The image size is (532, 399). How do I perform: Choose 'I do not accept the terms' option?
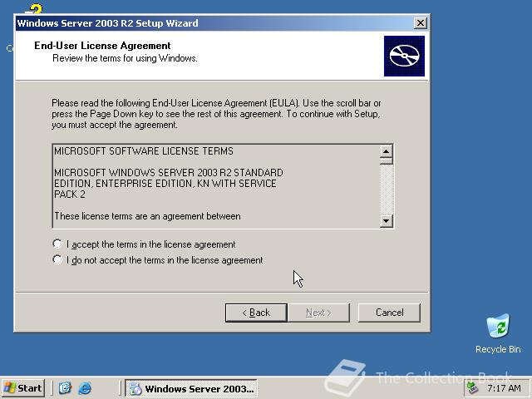tap(57, 260)
